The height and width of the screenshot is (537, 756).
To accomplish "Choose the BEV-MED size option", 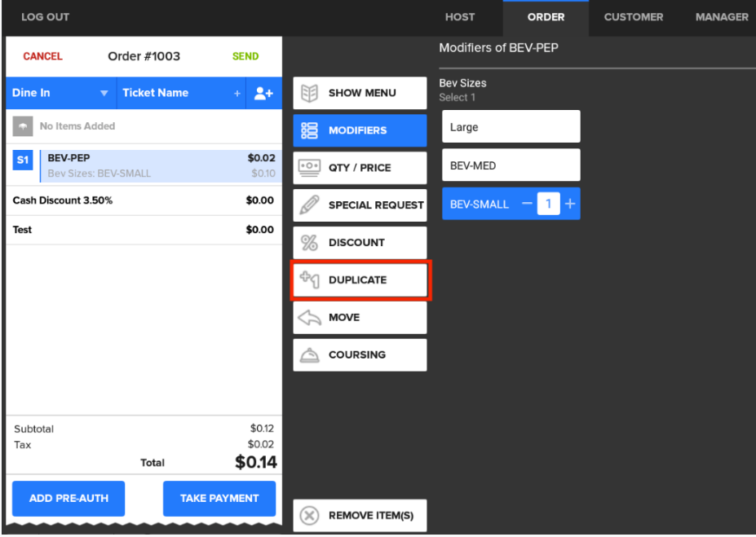I will [x=511, y=165].
